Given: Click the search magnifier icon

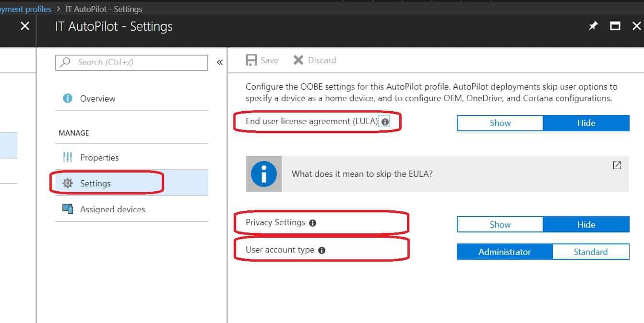Looking at the screenshot, I should (x=66, y=62).
